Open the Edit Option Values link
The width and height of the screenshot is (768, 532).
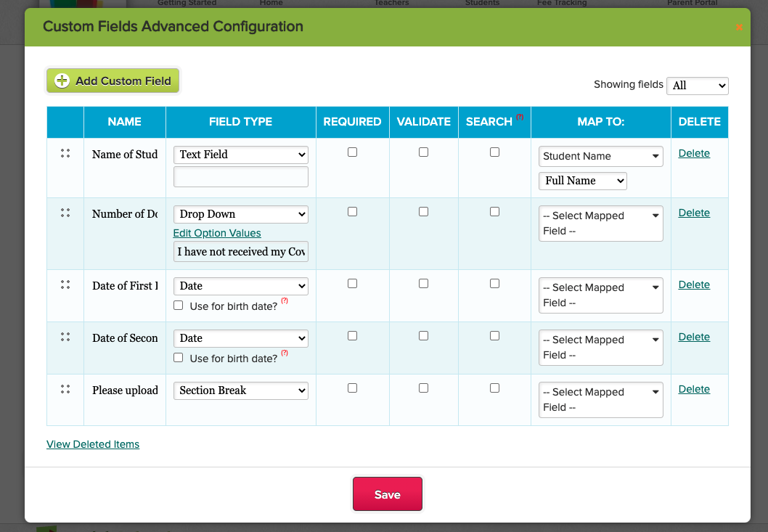[217, 233]
